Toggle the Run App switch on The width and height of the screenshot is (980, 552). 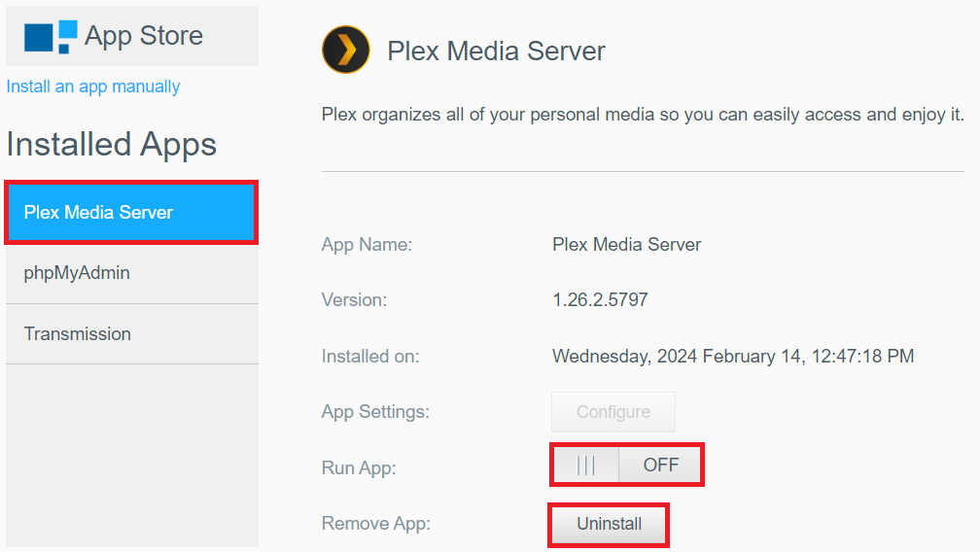click(626, 466)
